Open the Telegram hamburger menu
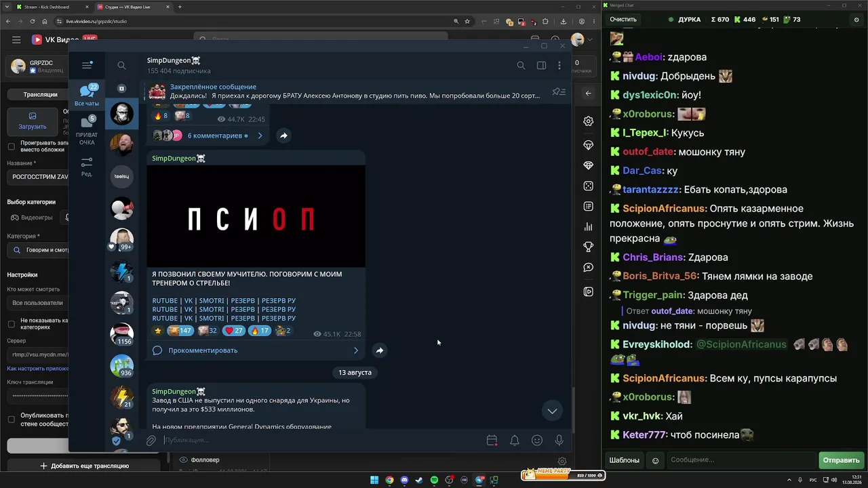The image size is (868, 488). pos(87,65)
